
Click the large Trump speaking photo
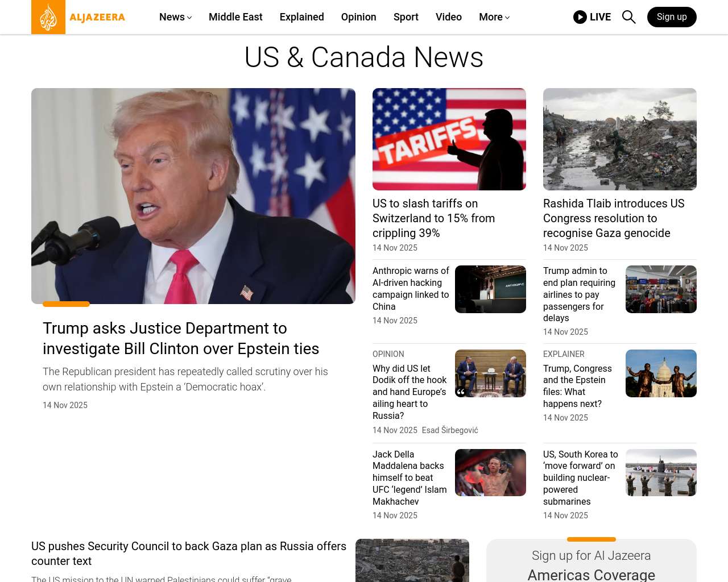[193, 196]
